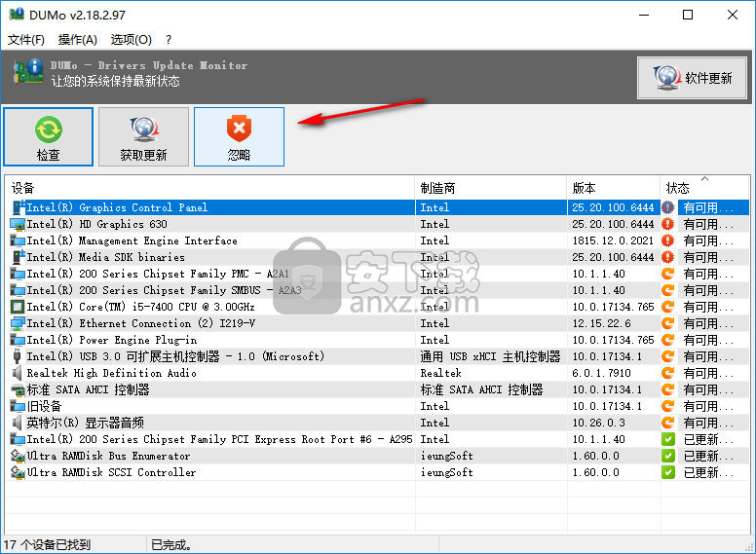Click 有可用 status for 旧设备 row
Viewport: 756px width, 554px height.
[x=709, y=406]
